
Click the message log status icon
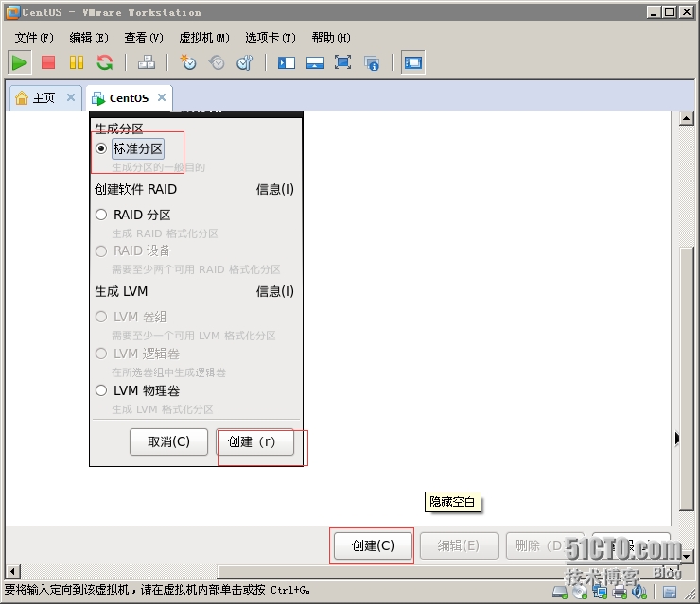pos(669,593)
